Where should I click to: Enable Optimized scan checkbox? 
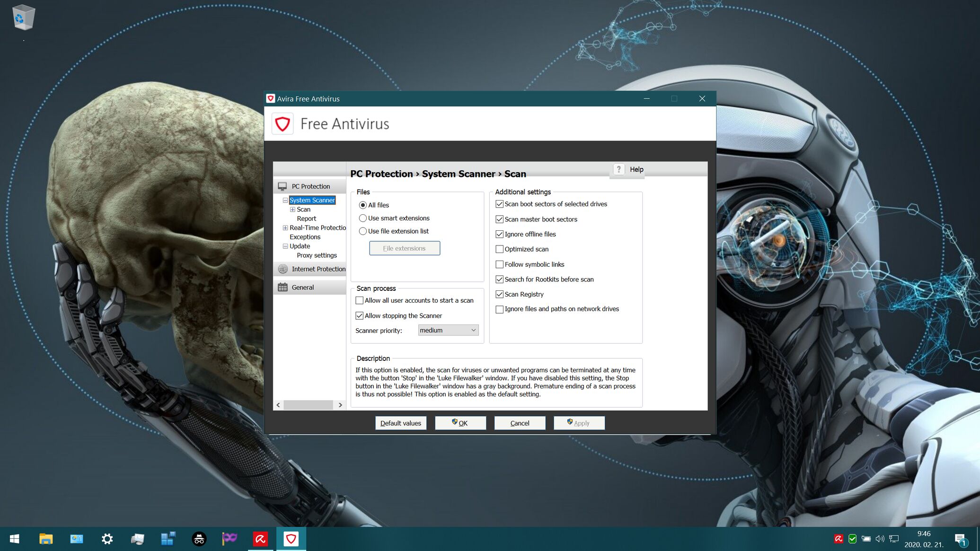(x=499, y=249)
